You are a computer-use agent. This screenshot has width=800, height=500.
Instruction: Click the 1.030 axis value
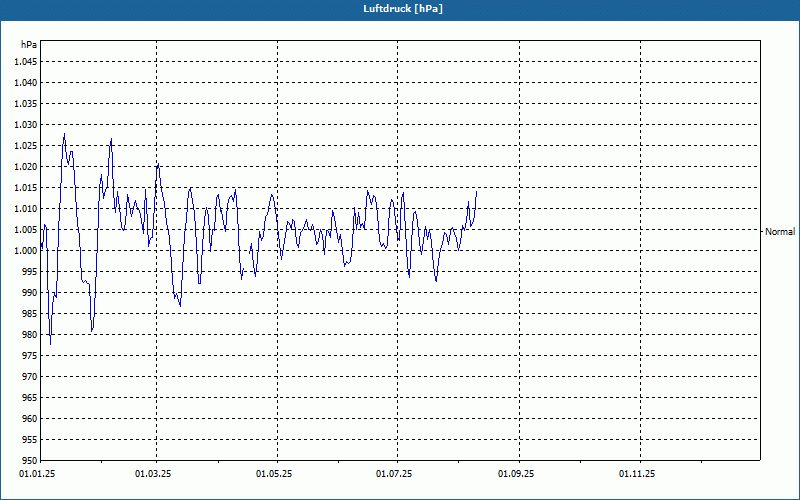26,124
